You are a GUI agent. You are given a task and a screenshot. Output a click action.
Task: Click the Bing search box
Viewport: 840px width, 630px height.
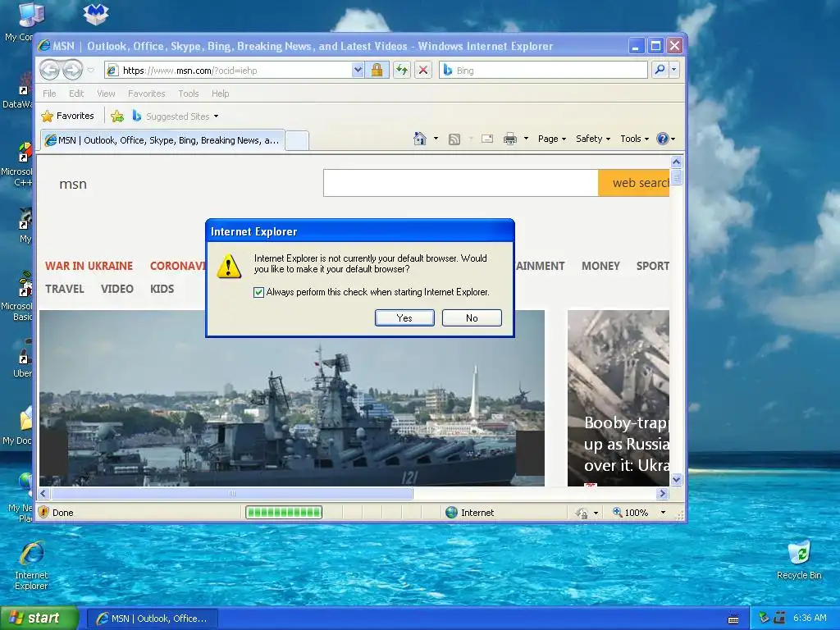point(543,71)
